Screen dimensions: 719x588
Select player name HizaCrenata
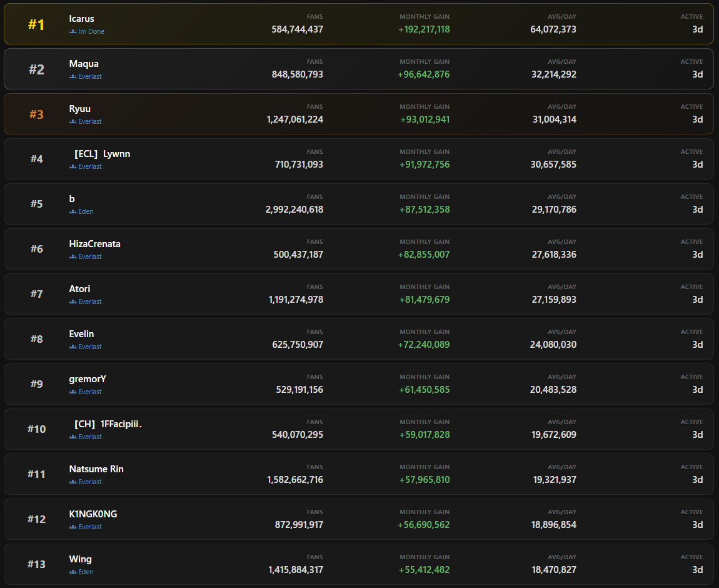[95, 244]
